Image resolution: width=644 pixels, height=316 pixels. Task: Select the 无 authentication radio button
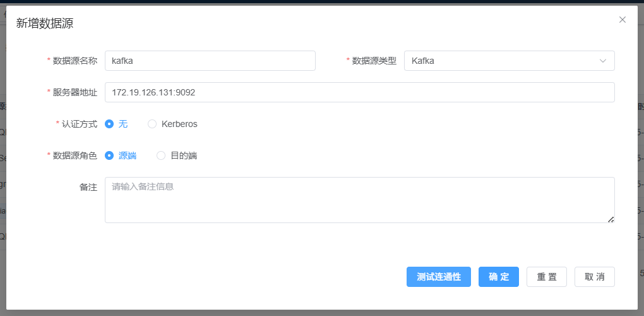click(x=109, y=124)
